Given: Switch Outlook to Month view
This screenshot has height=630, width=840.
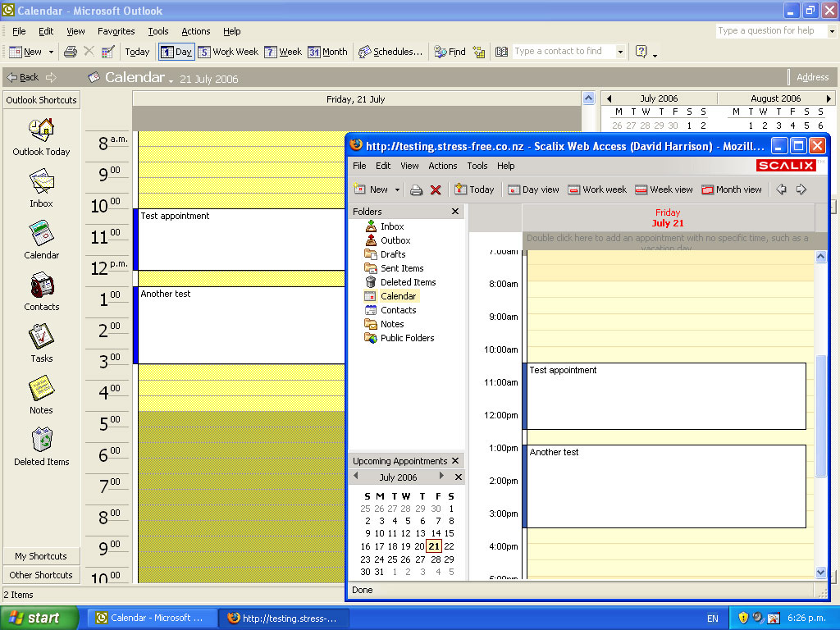Looking at the screenshot, I should point(328,52).
